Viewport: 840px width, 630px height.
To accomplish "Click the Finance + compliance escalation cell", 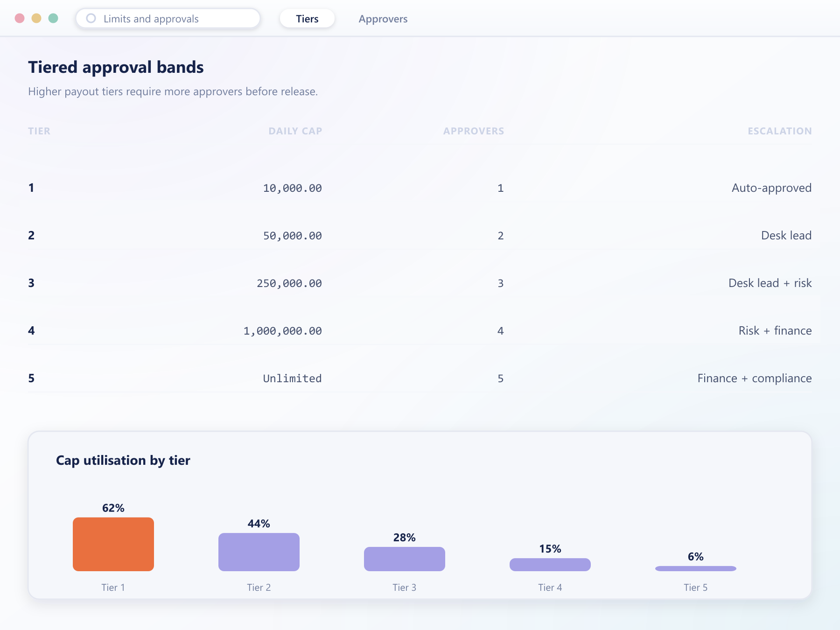I will tap(755, 378).
